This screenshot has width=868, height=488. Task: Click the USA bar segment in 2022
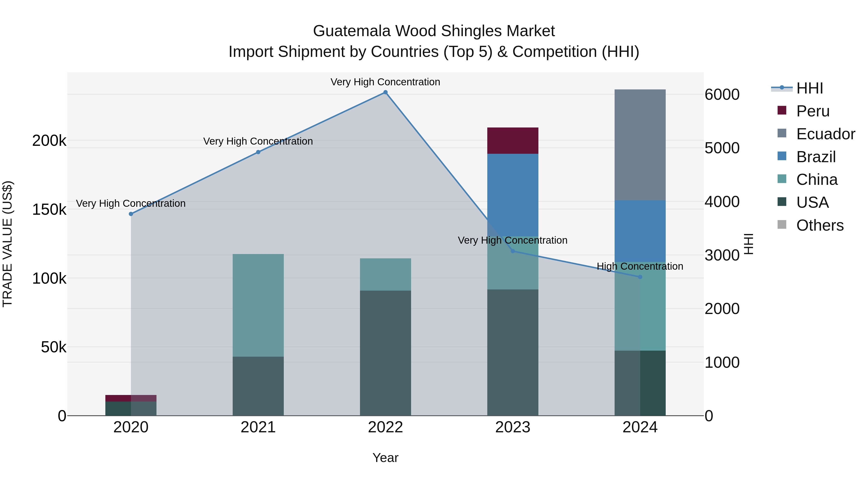tap(386, 353)
